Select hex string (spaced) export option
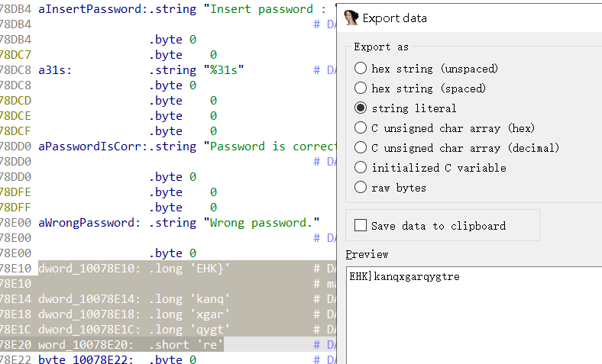 420,89
